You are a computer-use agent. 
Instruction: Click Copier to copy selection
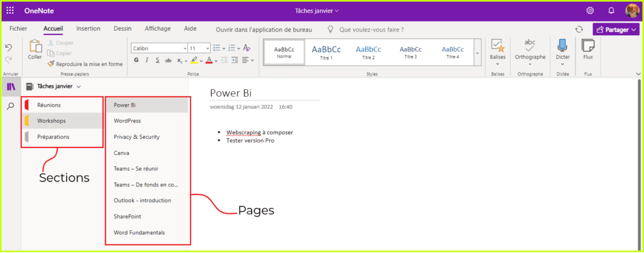click(60, 53)
